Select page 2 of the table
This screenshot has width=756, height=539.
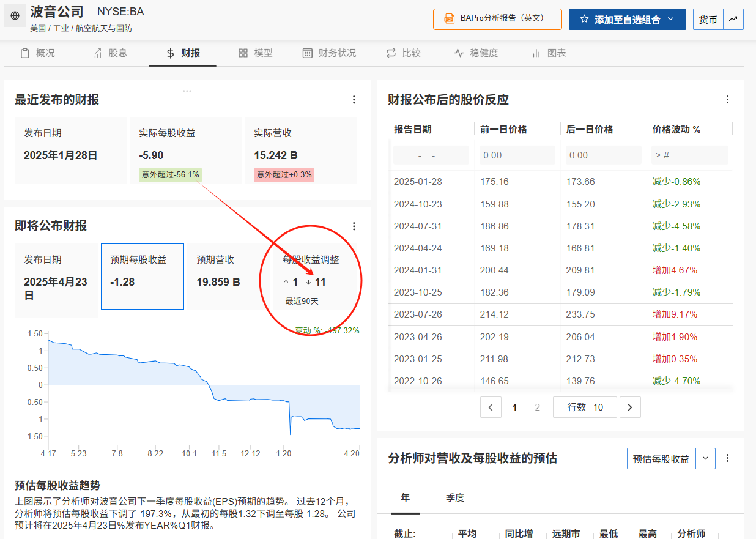(538, 407)
